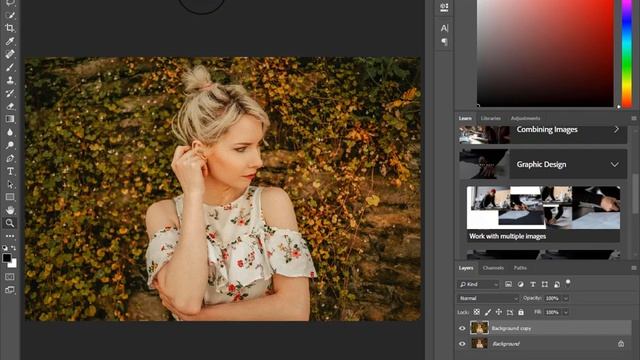Expand the Combining Images arrow
The height and width of the screenshot is (360, 640).
point(616,129)
